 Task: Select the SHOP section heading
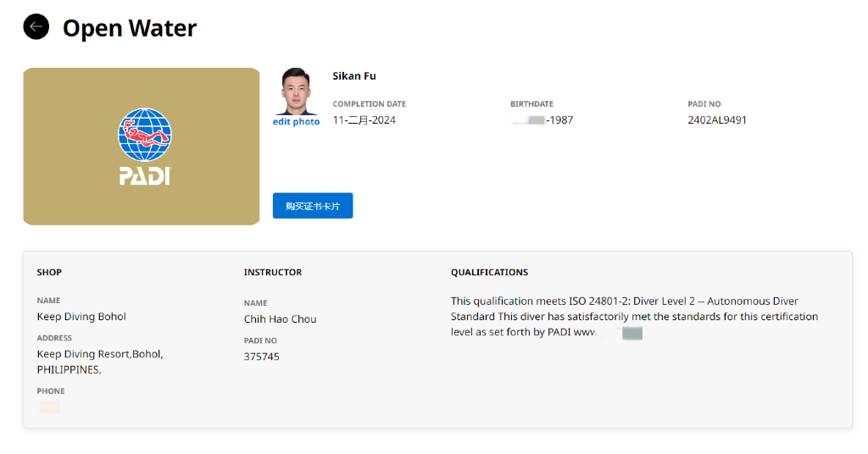[49, 272]
